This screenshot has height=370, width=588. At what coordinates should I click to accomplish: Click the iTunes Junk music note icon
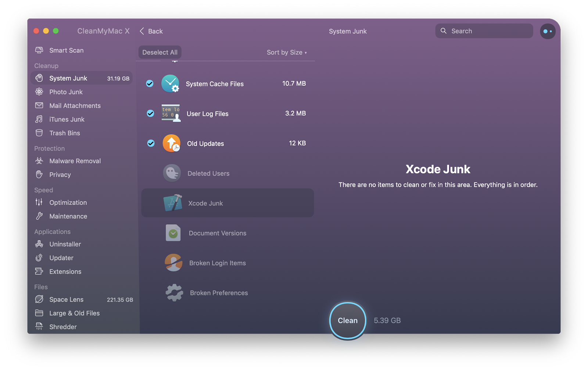coord(39,119)
